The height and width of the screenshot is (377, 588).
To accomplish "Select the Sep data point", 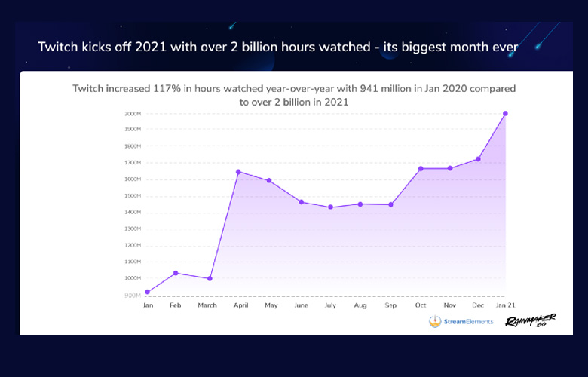I will 390,205.
